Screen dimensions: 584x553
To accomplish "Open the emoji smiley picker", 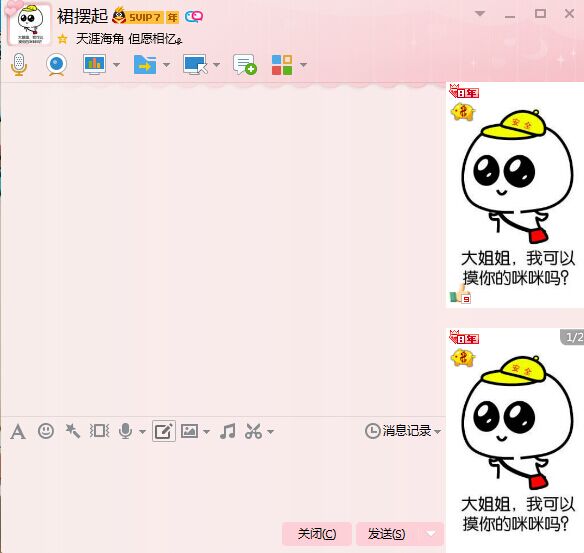I will 46,431.
